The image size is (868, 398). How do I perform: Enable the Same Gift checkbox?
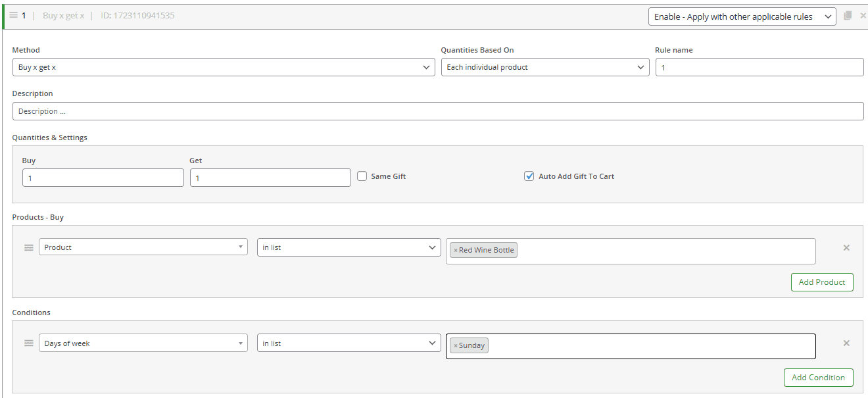[362, 176]
